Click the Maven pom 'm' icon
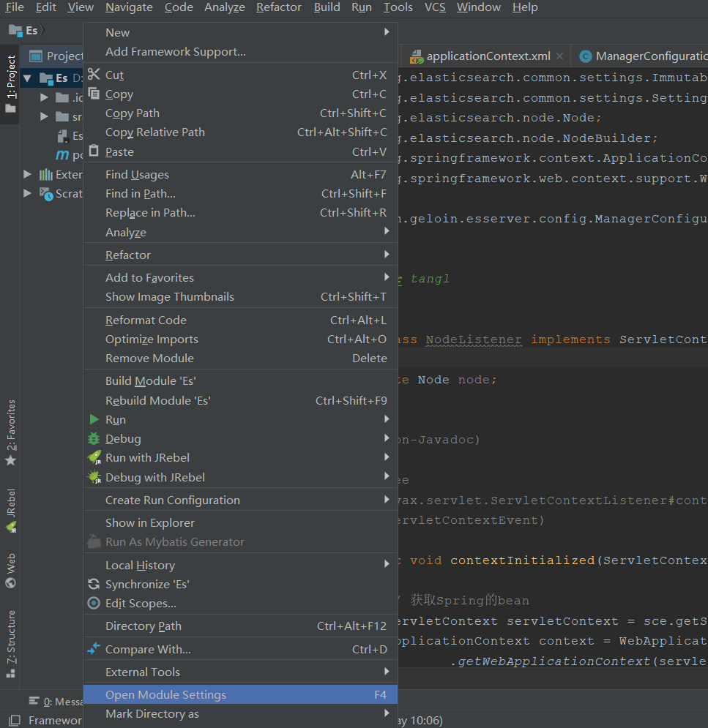Viewport: 708px width, 728px height. point(62,155)
